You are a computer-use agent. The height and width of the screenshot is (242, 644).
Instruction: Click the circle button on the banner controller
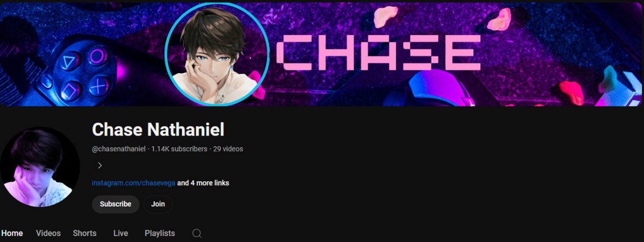coord(98,55)
